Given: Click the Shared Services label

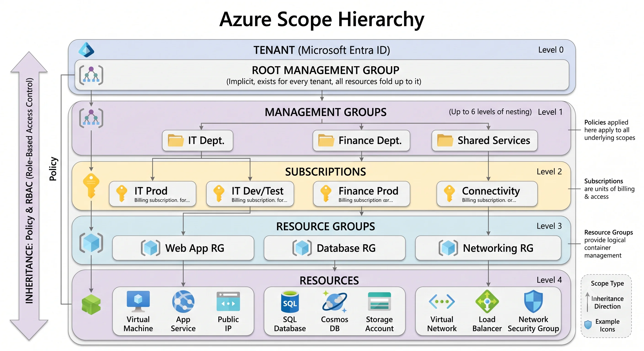Looking at the screenshot, I should point(494,140).
